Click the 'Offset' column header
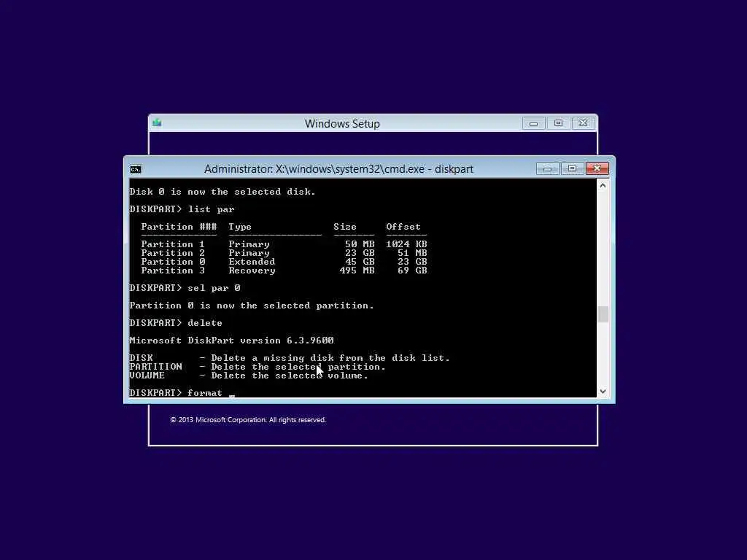Viewport: 747px width, 560px height. pyautogui.click(x=403, y=227)
